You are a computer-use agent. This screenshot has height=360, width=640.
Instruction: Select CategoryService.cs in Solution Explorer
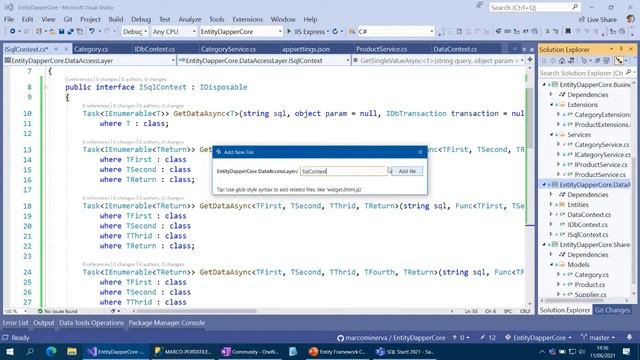coord(602,144)
